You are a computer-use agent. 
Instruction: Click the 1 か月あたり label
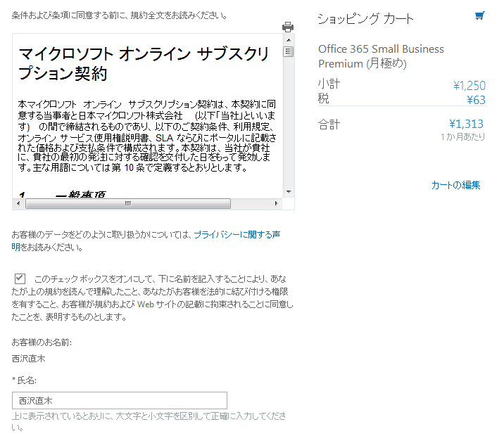[x=463, y=136]
